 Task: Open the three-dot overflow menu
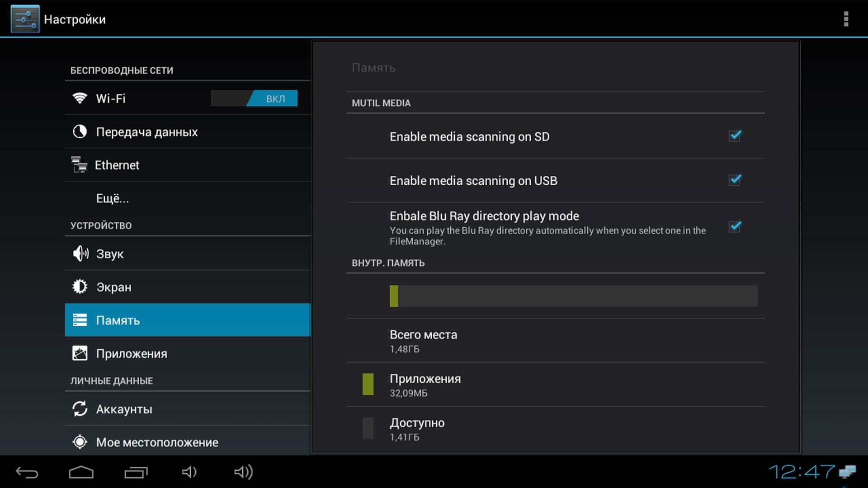(x=845, y=19)
